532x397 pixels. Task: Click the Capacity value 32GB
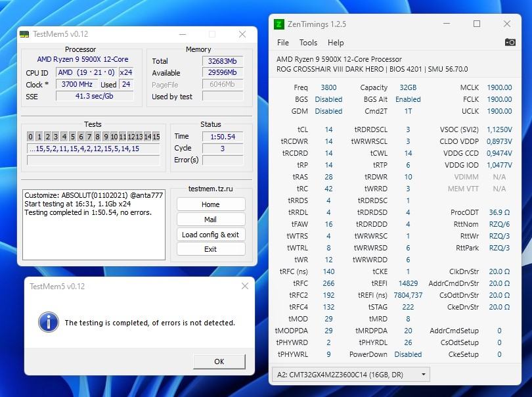(x=408, y=87)
